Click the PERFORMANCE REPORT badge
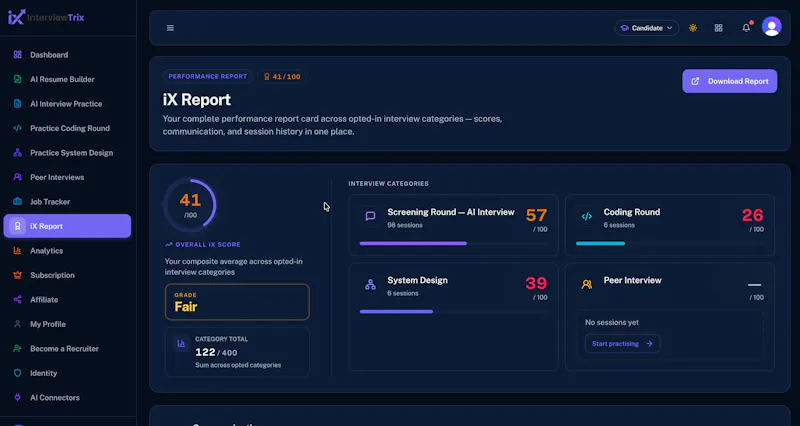The image size is (800, 426). point(208,77)
